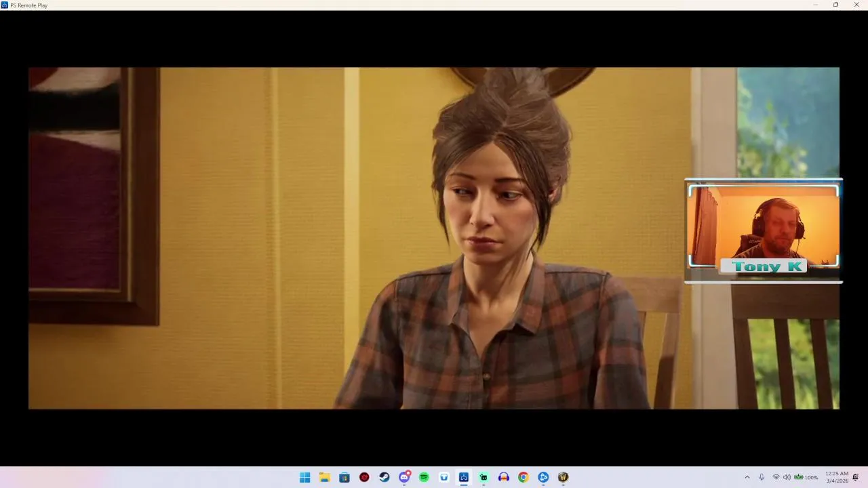Open the dark red circular app icon
Image resolution: width=868 pixels, height=488 pixels.
click(364, 477)
